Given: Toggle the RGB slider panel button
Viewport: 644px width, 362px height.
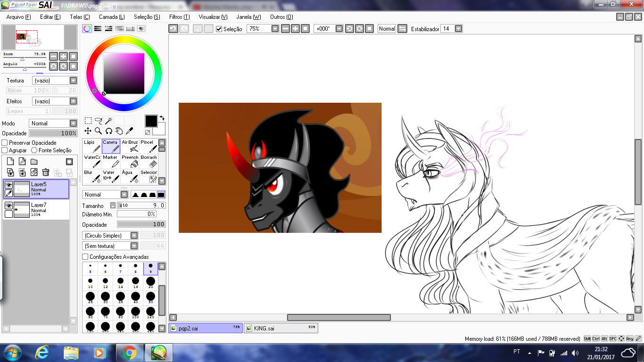Looking at the screenshot, I should (x=98, y=28).
